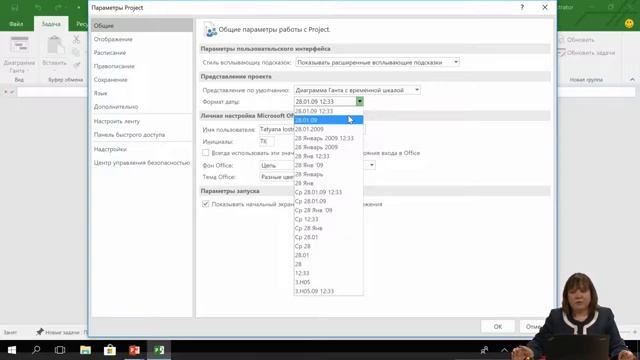640x360 pixels.
Task: Close the Project options dialog
Action: (545, 7)
